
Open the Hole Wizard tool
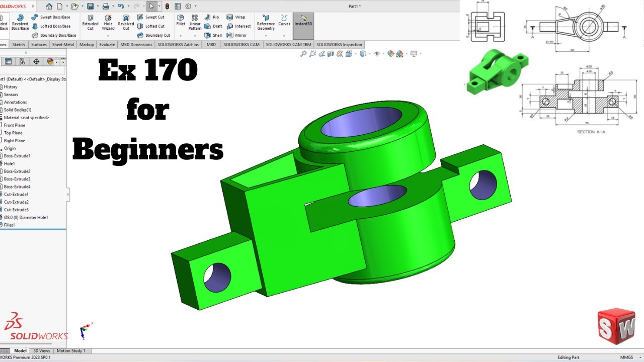click(x=108, y=22)
